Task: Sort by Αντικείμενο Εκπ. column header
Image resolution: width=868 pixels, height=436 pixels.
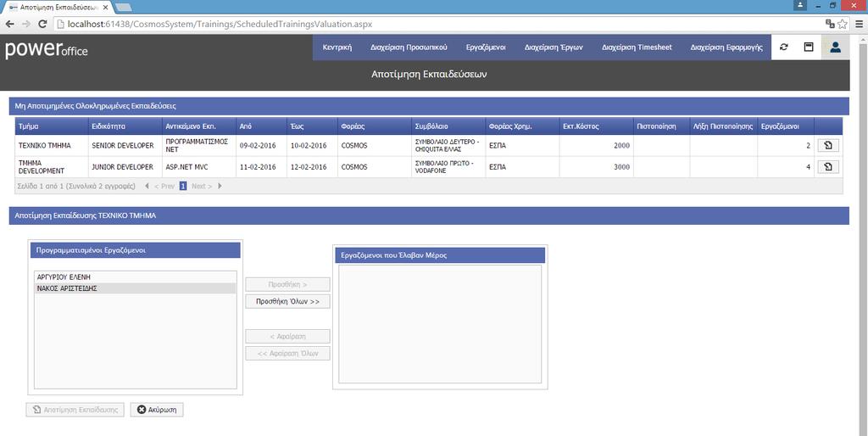Action: click(x=198, y=126)
